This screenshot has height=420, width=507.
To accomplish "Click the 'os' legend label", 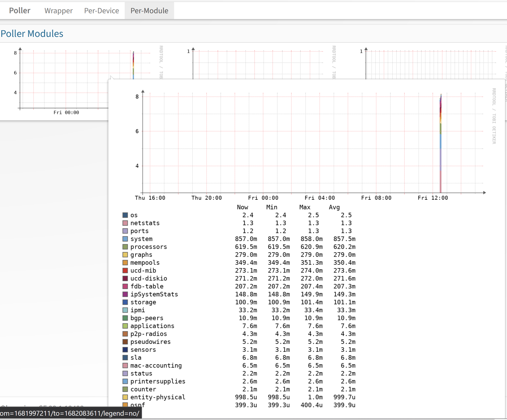I will pos(134,215).
